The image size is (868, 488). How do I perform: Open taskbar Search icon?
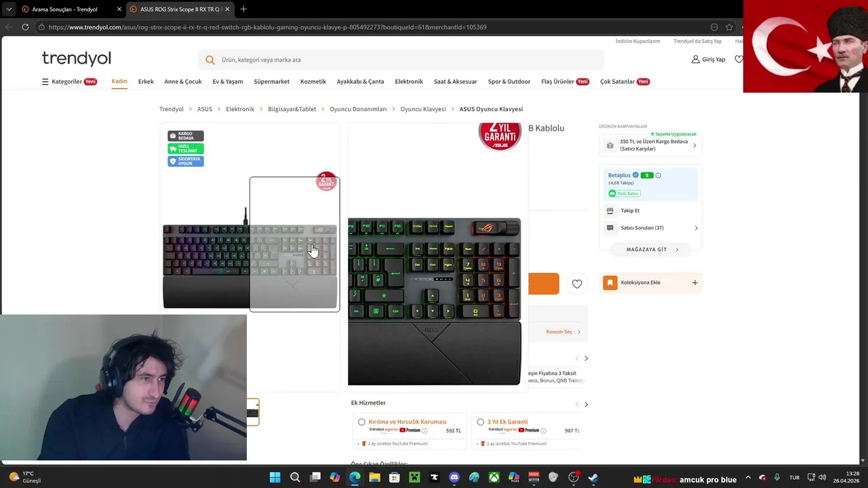coord(295,478)
